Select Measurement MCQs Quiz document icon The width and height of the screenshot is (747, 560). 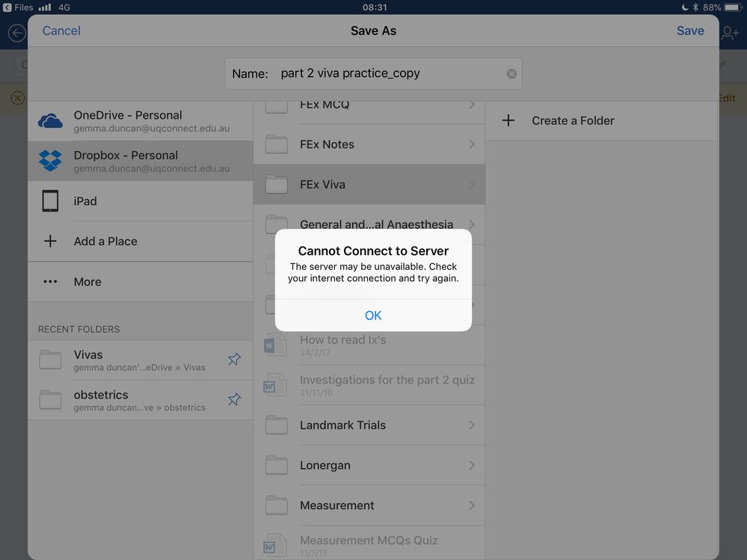275,546
